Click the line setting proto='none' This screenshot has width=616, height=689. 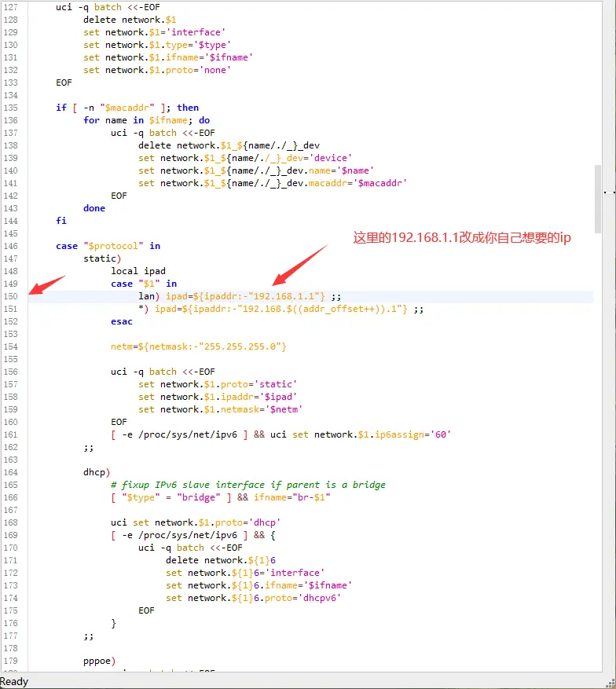tap(157, 70)
